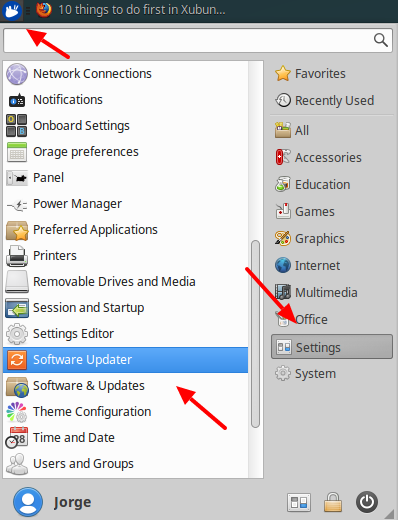
Task: Open the 'Orage preferences' entry text
Action: click(86, 152)
